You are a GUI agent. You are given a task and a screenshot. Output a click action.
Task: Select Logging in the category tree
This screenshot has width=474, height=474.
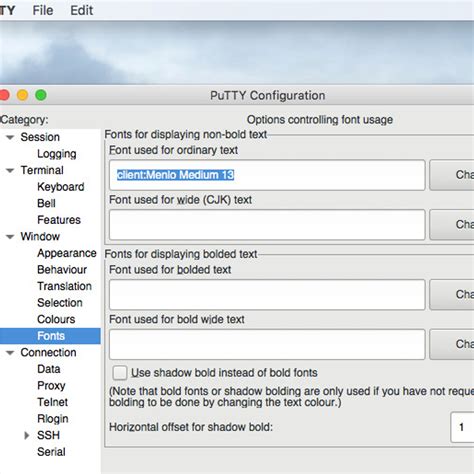(57, 154)
